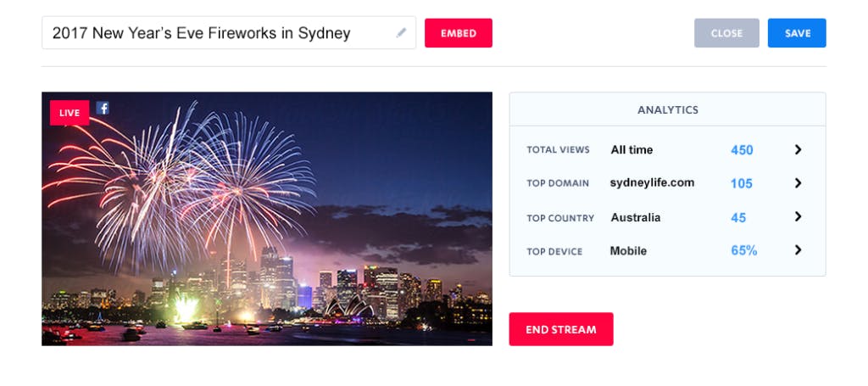
Task: Open the 450 total views value
Action: click(742, 150)
